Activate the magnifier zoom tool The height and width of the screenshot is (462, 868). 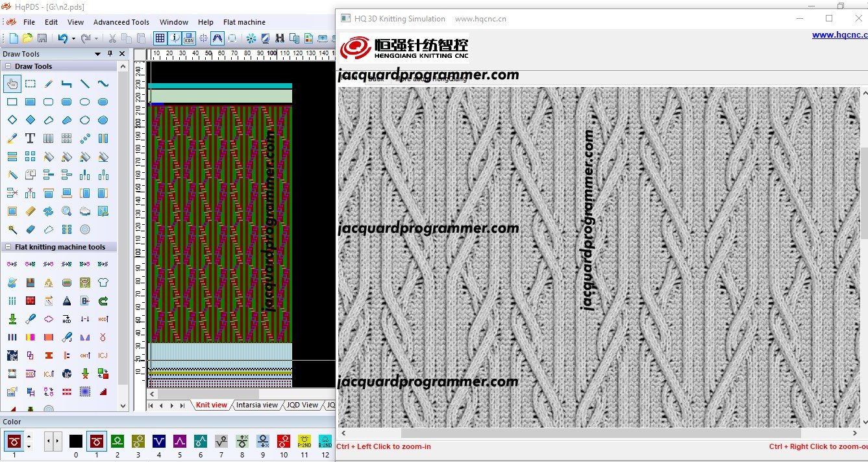pos(66,211)
